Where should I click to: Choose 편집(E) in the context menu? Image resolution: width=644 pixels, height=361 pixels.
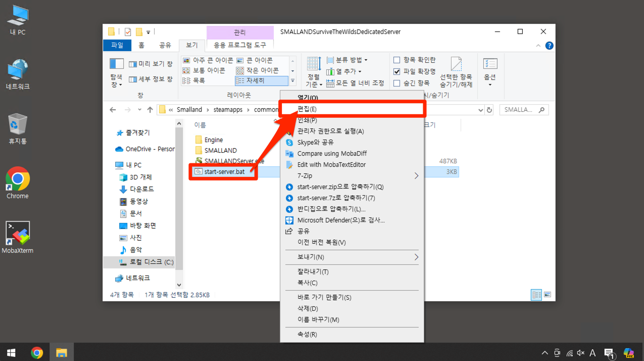click(x=352, y=109)
